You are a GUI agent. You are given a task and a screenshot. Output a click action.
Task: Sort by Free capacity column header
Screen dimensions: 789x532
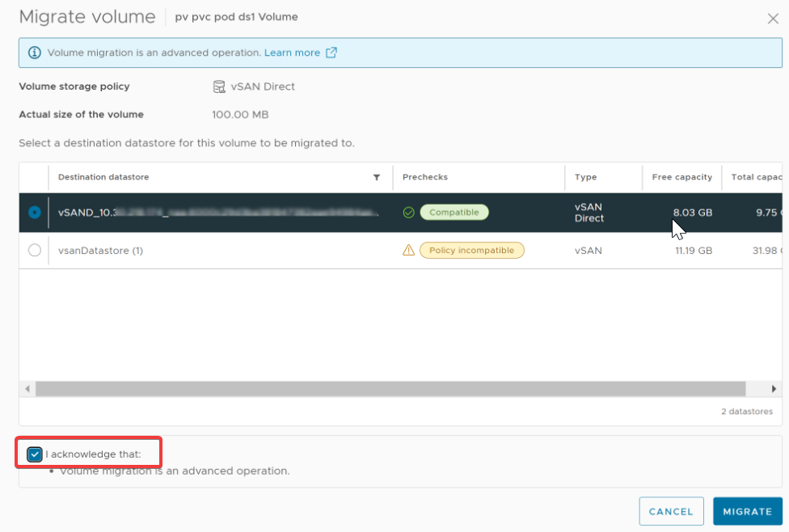[681, 177]
